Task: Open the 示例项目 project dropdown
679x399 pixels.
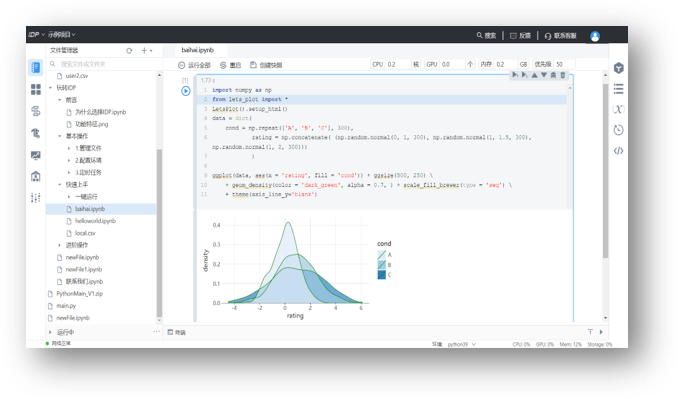Action: pos(61,34)
